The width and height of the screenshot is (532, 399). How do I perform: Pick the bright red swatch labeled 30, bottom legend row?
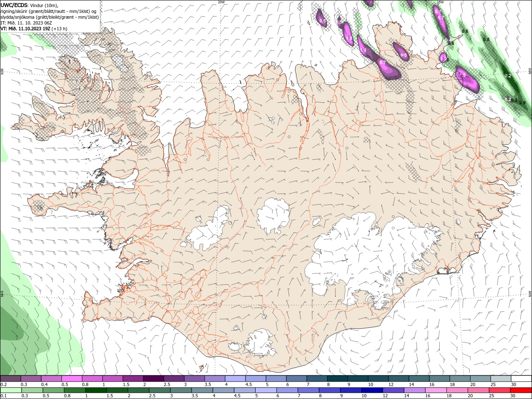click(521, 390)
